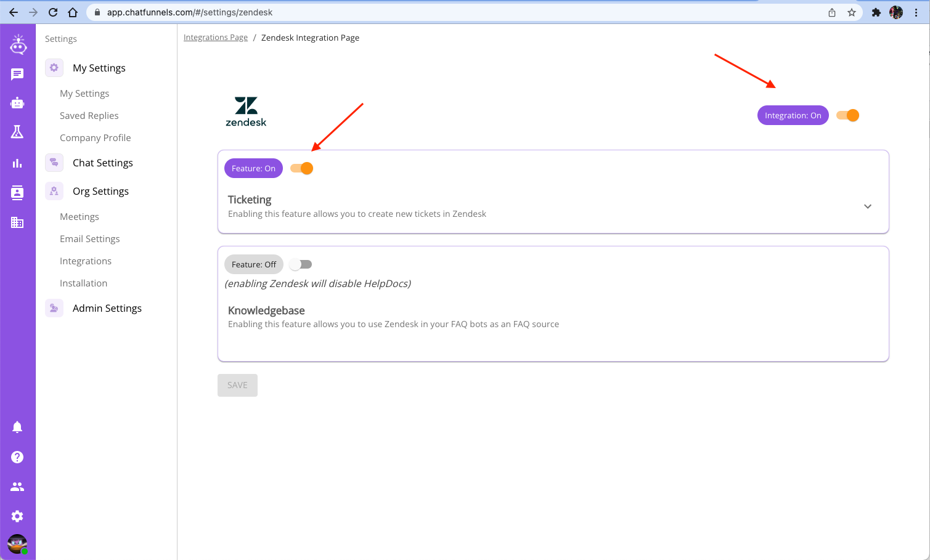Click the Feature: On badge
Image resolution: width=930 pixels, height=560 pixels.
[253, 168]
